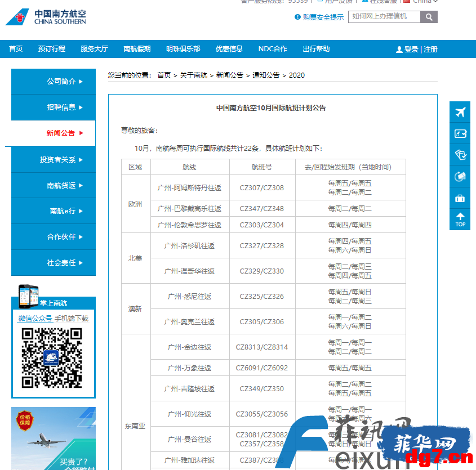Click the 注册 link
The width and height of the screenshot is (476, 470).
(430, 50)
